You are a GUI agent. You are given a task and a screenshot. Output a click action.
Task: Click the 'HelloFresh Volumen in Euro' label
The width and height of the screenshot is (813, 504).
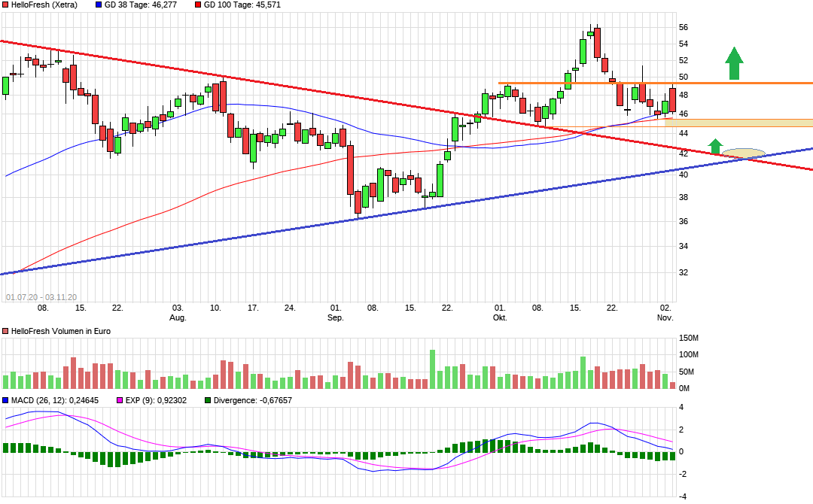(61, 331)
